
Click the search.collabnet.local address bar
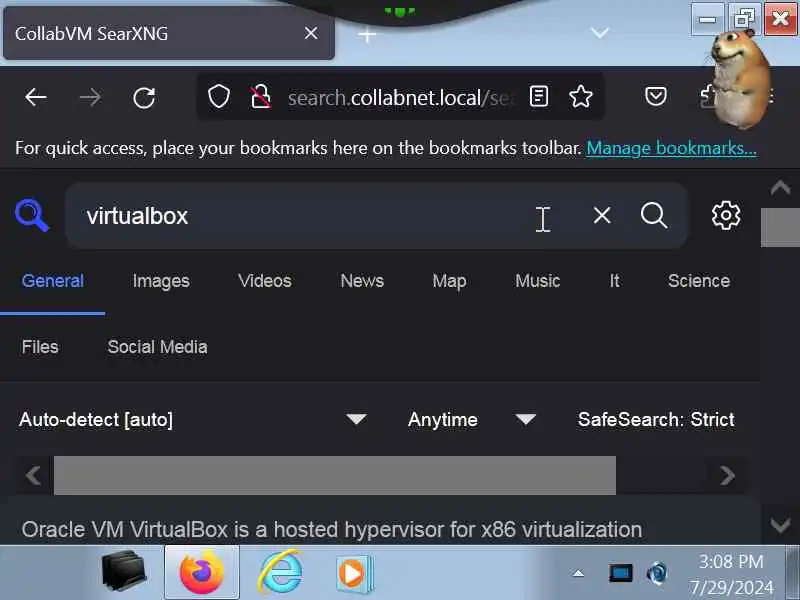pyautogui.click(x=401, y=97)
